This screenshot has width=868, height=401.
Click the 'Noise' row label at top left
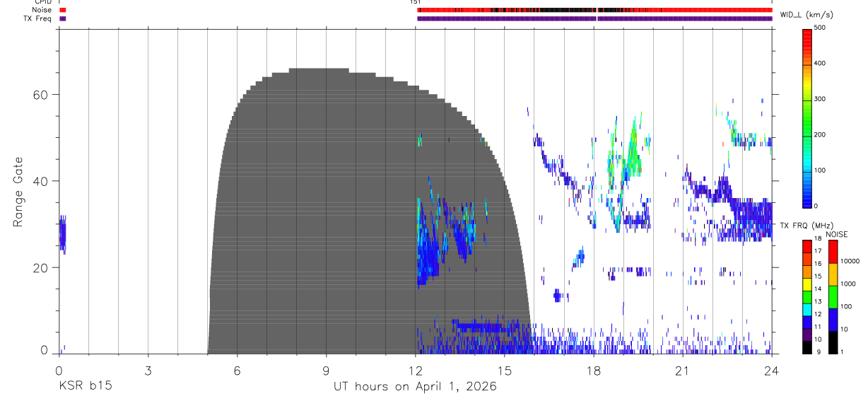click(42, 10)
